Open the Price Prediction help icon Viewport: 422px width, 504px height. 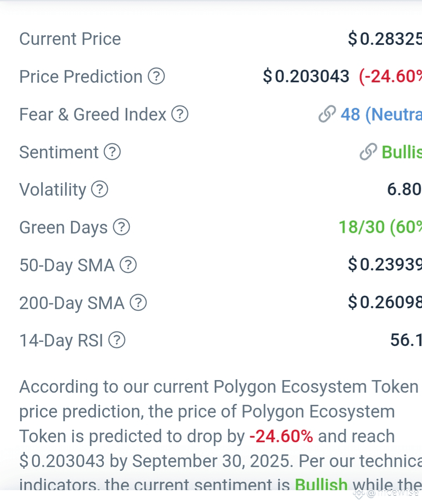pyautogui.click(x=156, y=76)
